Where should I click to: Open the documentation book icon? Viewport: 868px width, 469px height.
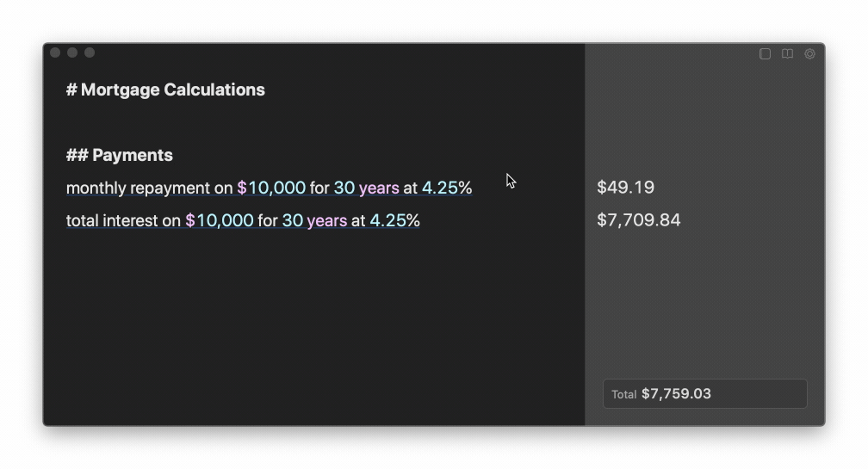pos(787,53)
